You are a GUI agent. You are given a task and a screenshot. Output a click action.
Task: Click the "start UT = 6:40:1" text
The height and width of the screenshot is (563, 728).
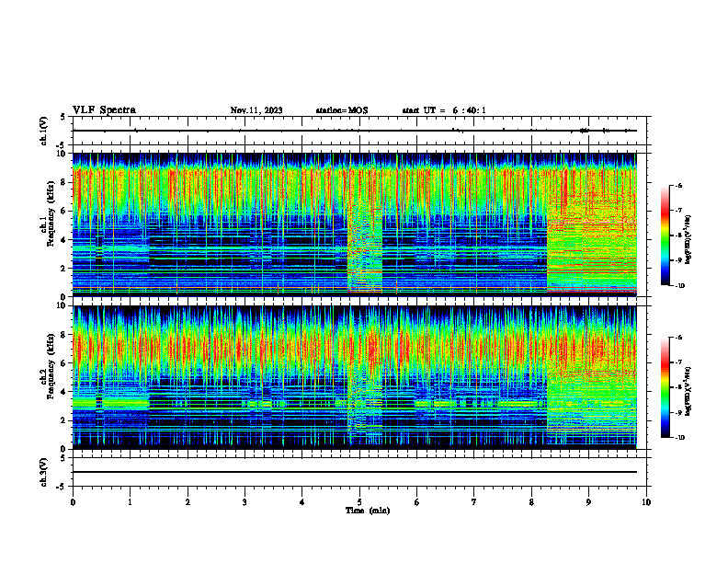coord(444,110)
